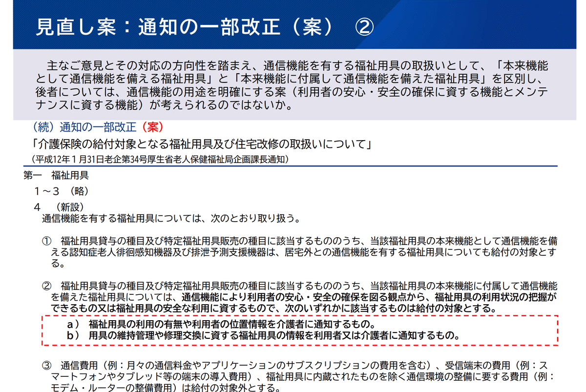The image size is (586, 392).
Task: Click the notice citation '平成12年1月31日老企第34号'
Action: point(161,159)
